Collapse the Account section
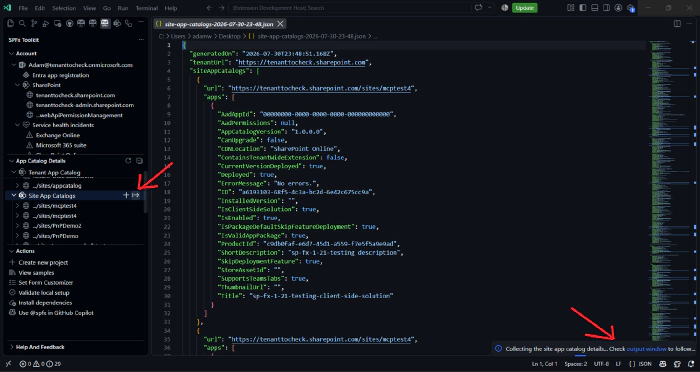This screenshot has height=372, width=700. 11,53
